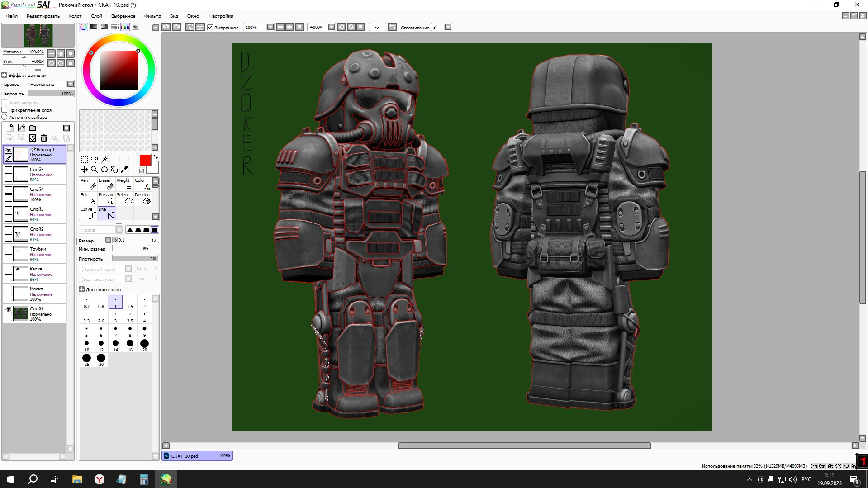Show the Каска layer
868x488 pixels.
click(8, 270)
